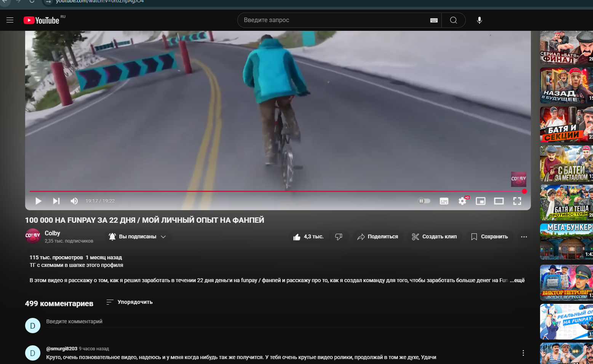Click the 2,35 тыс. подписчиков text
This screenshot has height=364, width=593.
(x=69, y=241)
